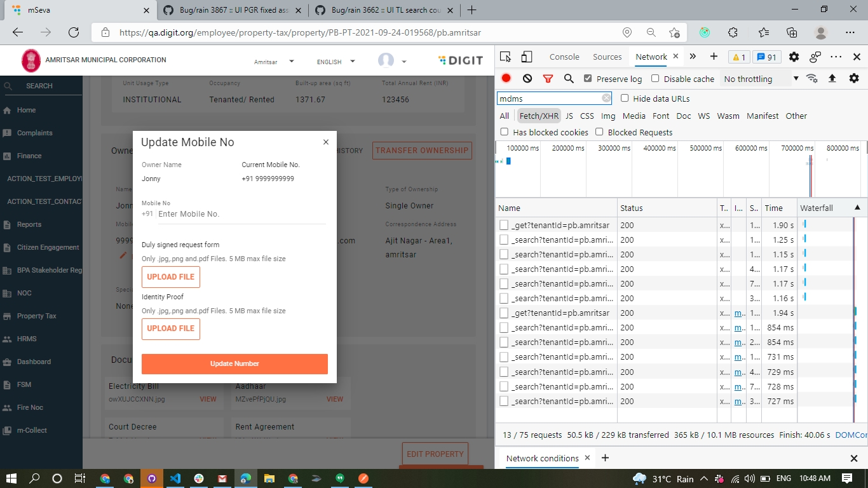
Task: Toggle the network filter funnel icon
Action: (548, 78)
